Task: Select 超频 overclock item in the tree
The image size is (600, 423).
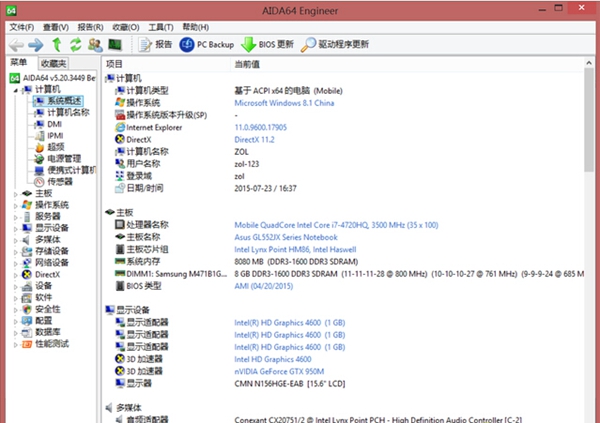Action: coord(56,146)
